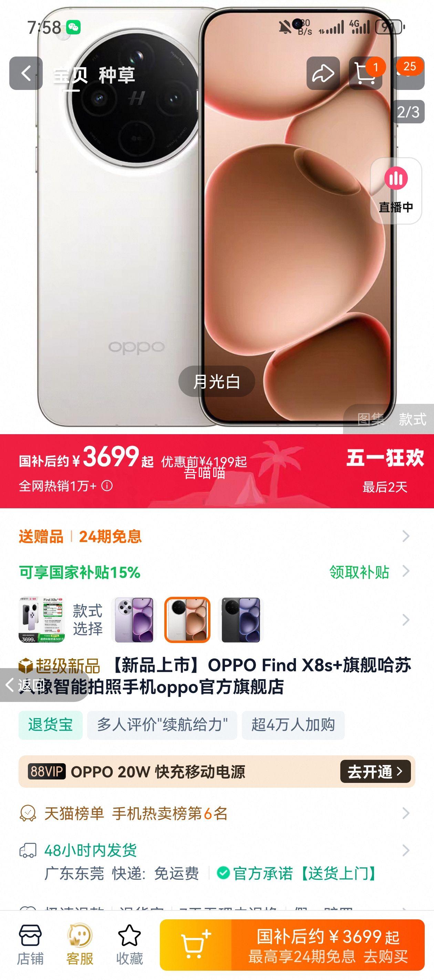Tap the 去购买 purchase button
The image size is (434, 980).
385,956
